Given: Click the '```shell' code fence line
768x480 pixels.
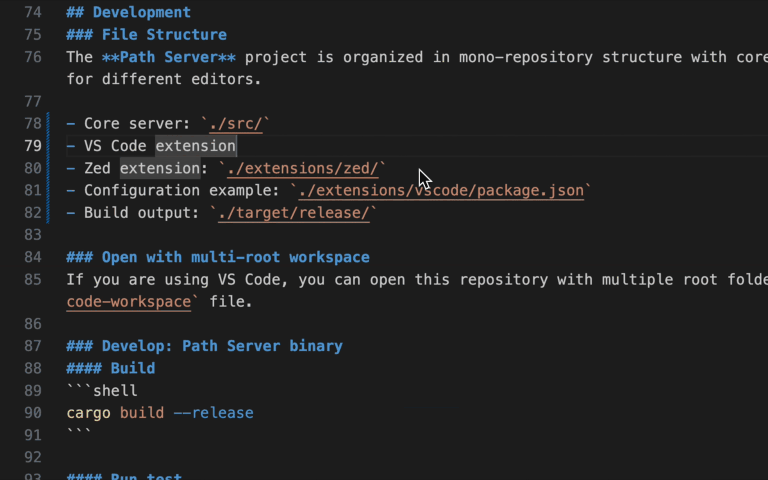Looking at the screenshot, I should click(102, 390).
